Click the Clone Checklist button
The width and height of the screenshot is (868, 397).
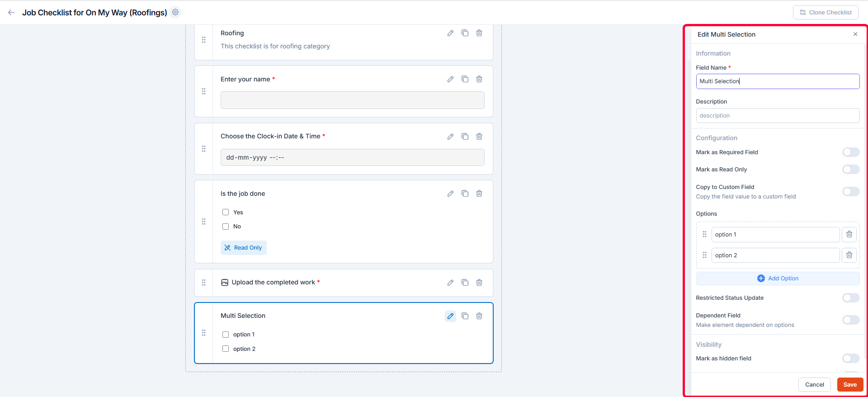(x=826, y=13)
